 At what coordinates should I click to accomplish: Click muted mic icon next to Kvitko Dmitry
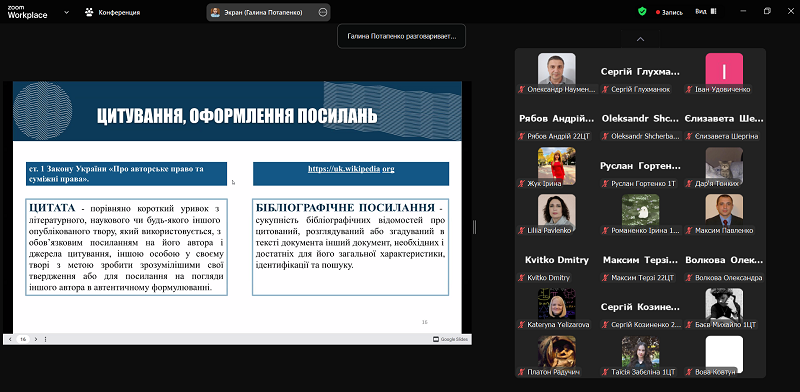pyautogui.click(x=522, y=278)
